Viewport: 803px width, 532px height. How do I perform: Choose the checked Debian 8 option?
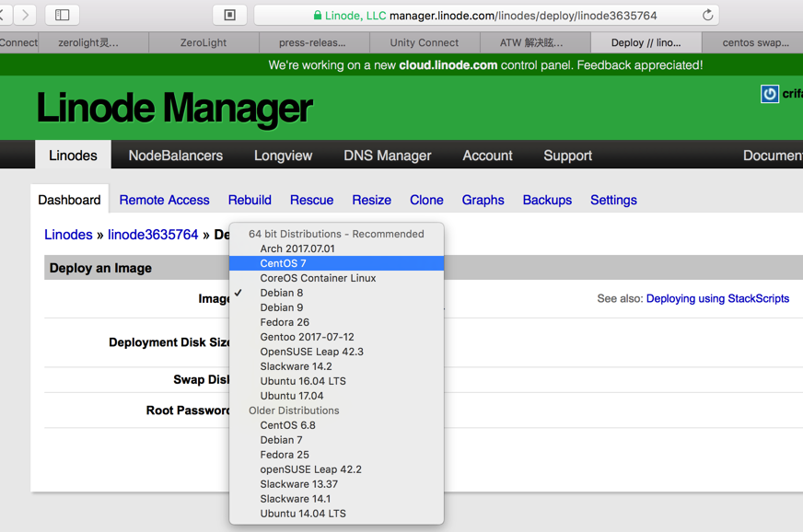[336, 293]
